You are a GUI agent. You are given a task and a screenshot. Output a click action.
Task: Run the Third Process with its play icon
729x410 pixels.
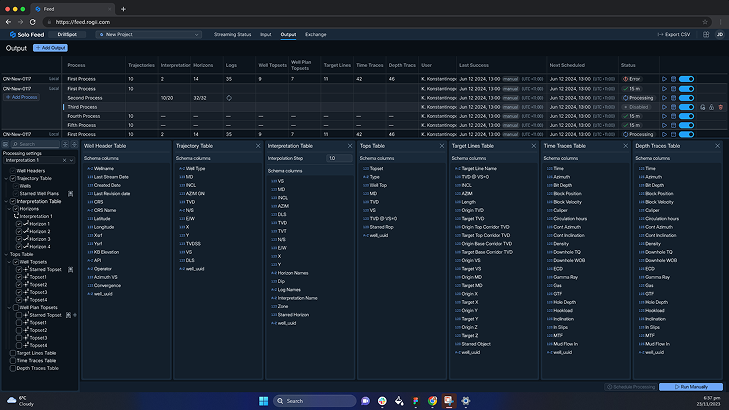pyautogui.click(x=663, y=107)
